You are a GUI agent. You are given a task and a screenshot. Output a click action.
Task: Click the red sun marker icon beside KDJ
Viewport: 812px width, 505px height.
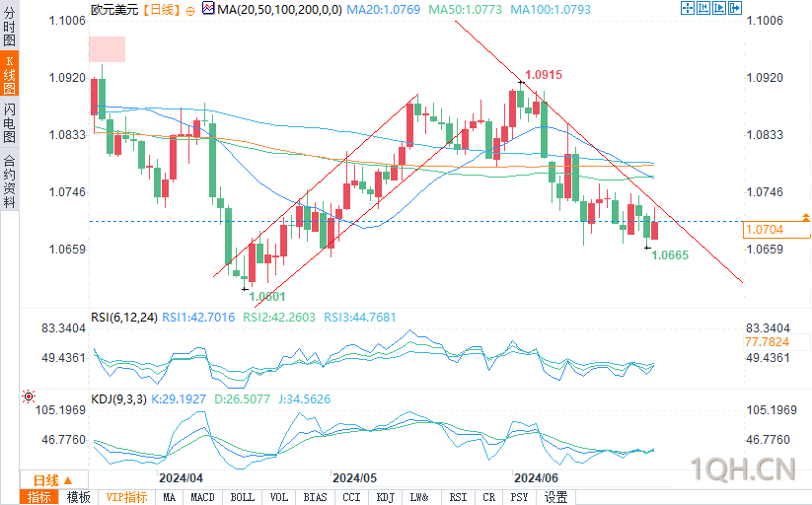point(29,397)
